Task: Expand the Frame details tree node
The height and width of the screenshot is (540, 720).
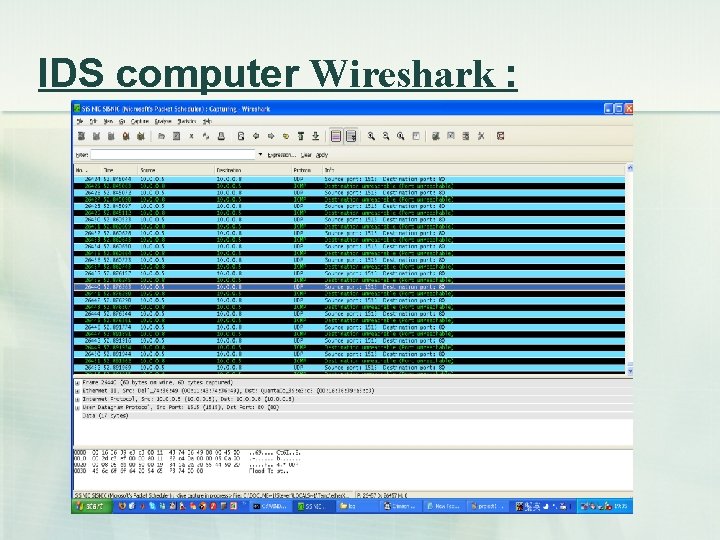Action: coord(77,383)
